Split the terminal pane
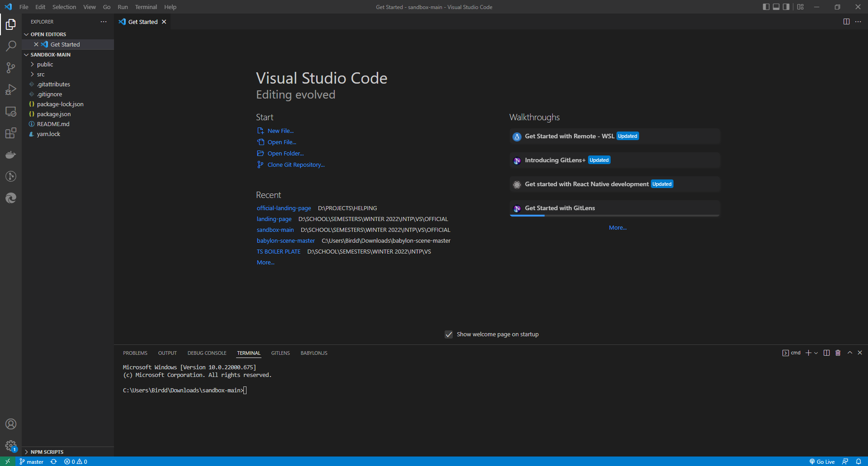The width and height of the screenshot is (868, 466). tap(826, 353)
